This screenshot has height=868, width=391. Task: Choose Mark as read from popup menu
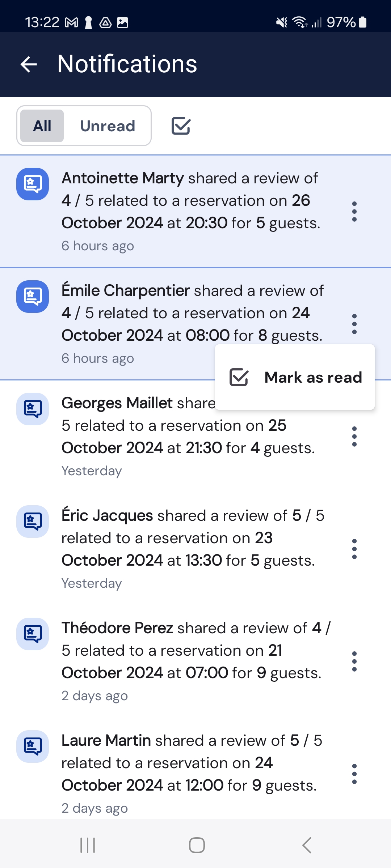tap(295, 377)
